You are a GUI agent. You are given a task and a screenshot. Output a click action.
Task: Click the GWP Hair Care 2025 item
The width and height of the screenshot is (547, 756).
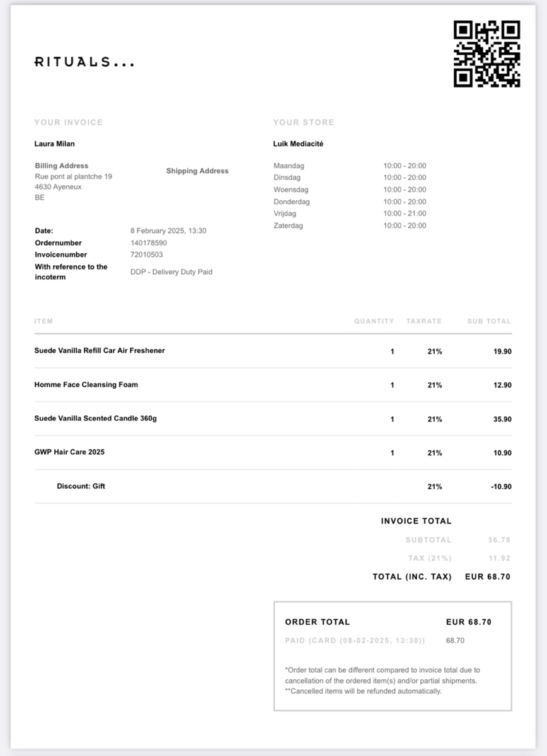(x=69, y=452)
